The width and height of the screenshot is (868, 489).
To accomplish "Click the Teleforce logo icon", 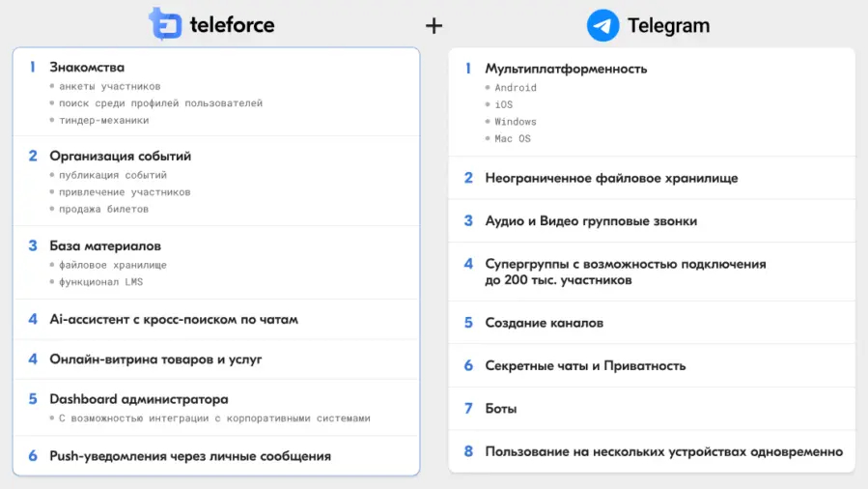I will 165,24.
